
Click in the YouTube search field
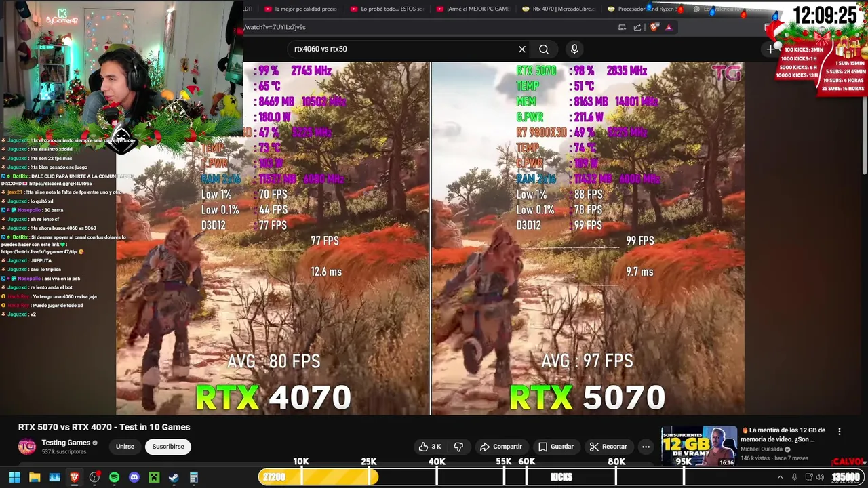click(x=403, y=49)
